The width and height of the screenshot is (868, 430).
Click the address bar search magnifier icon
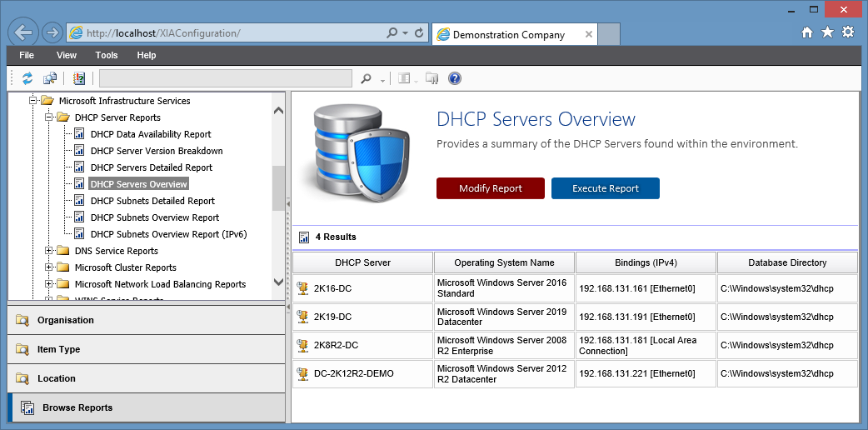[x=392, y=32]
